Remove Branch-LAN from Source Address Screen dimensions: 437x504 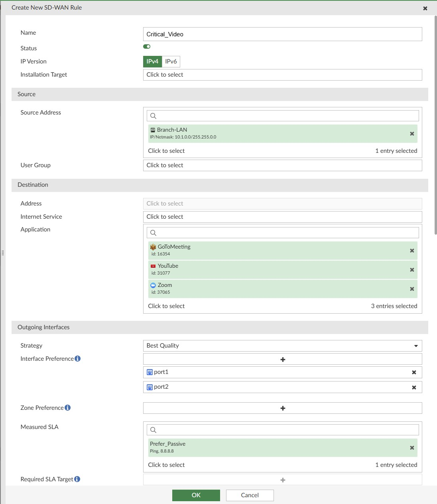(412, 134)
